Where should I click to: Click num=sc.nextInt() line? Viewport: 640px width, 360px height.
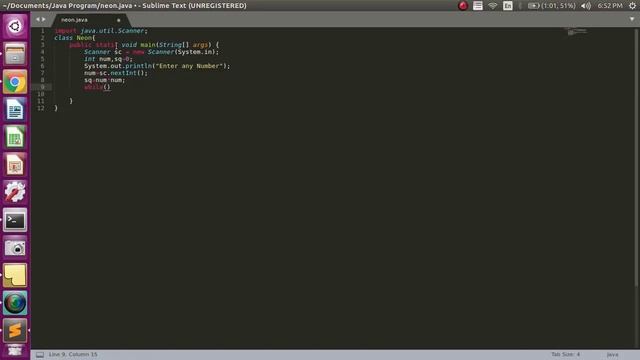(x=116, y=73)
